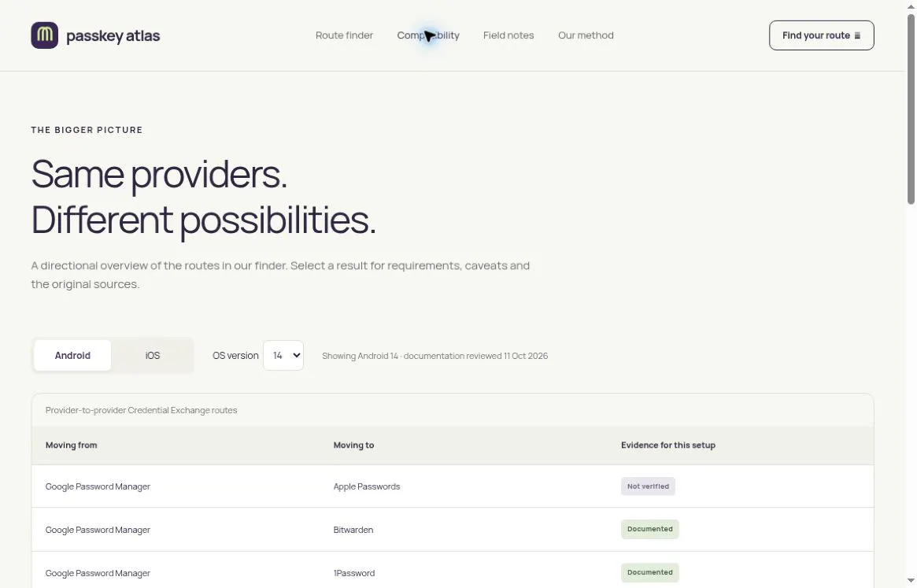Select the '1Password' destination cell
This screenshot has height=588, width=917.
[354, 573]
